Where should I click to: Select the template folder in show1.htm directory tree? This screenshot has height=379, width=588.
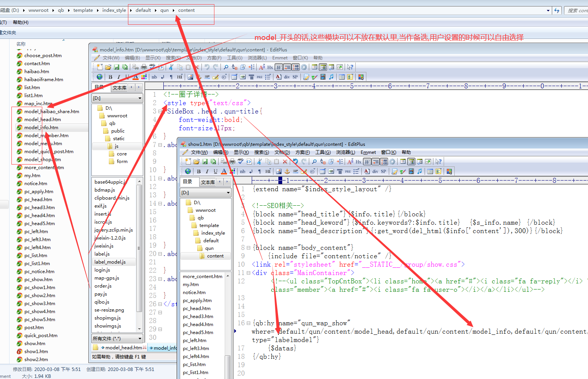click(209, 225)
